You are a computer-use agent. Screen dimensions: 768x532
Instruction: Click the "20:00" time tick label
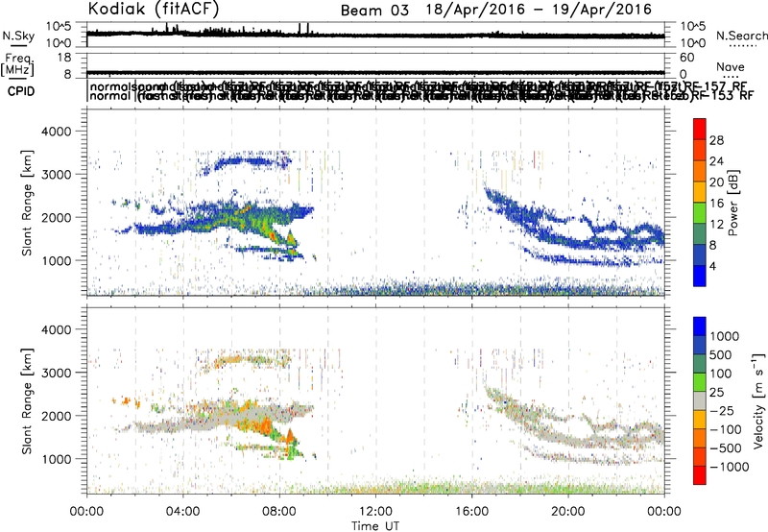(567, 512)
